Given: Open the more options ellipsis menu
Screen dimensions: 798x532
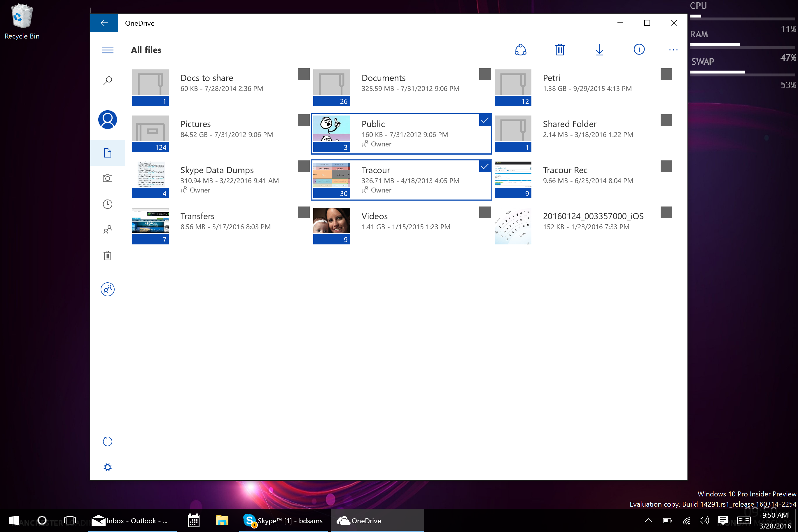Looking at the screenshot, I should pos(673,50).
